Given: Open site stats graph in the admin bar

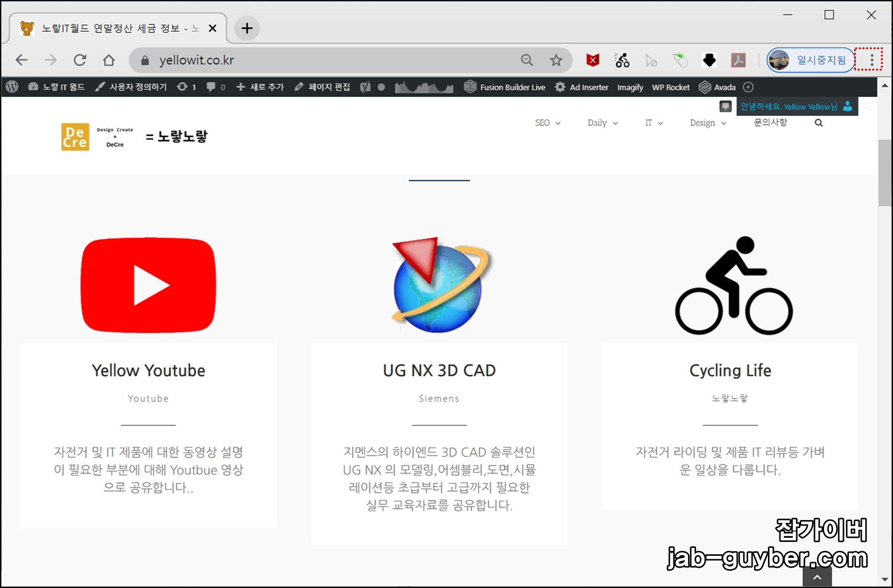Looking at the screenshot, I should (424, 87).
